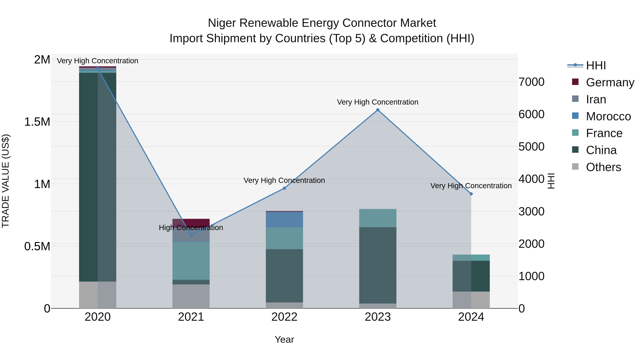Screen dimensions: 644x362
Task: Click the 'Year' x-axis title
Action: pyautogui.click(x=284, y=340)
